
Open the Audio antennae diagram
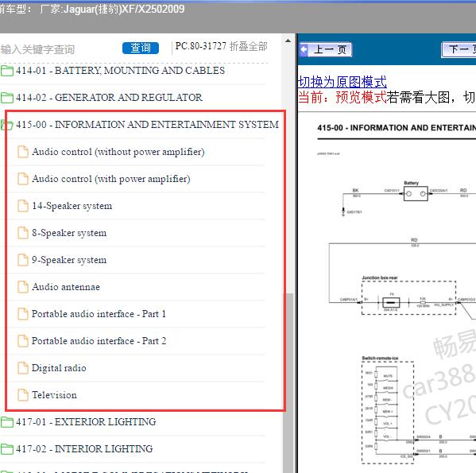[x=66, y=287]
